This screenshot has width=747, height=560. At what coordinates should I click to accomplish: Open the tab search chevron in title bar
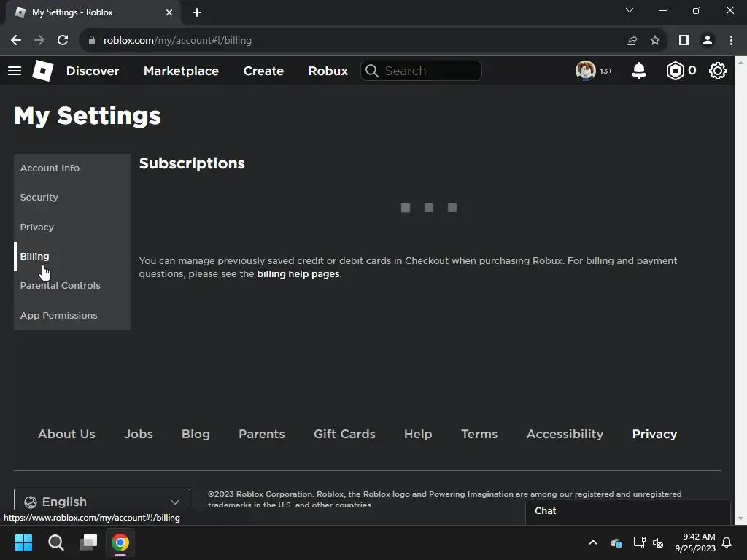point(630,10)
